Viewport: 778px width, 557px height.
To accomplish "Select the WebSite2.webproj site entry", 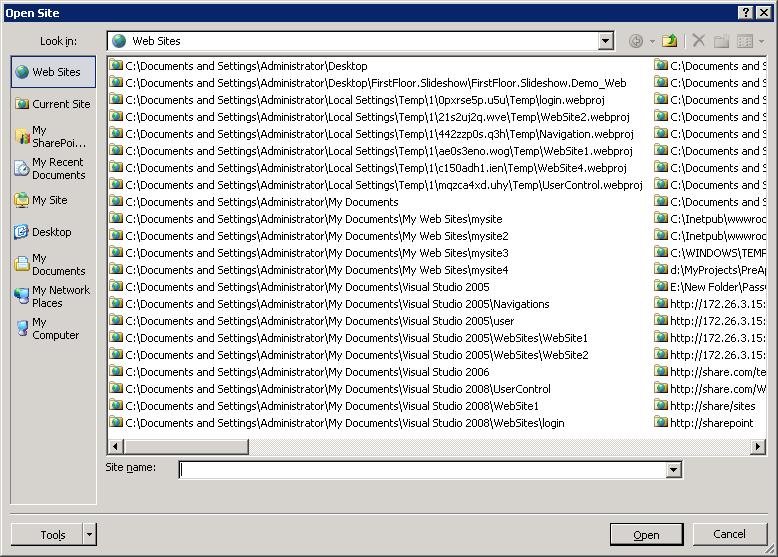I will click(x=370, y=117).
